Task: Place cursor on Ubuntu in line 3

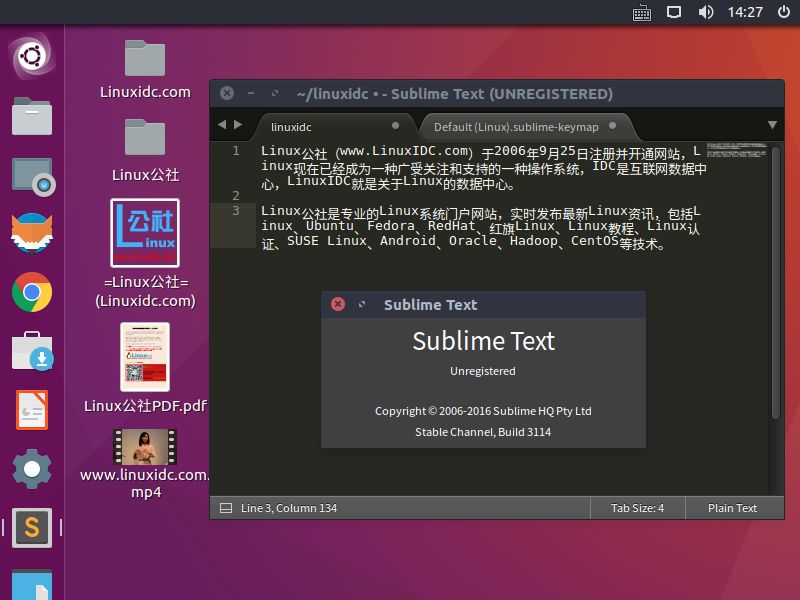Action: (330, 226)
